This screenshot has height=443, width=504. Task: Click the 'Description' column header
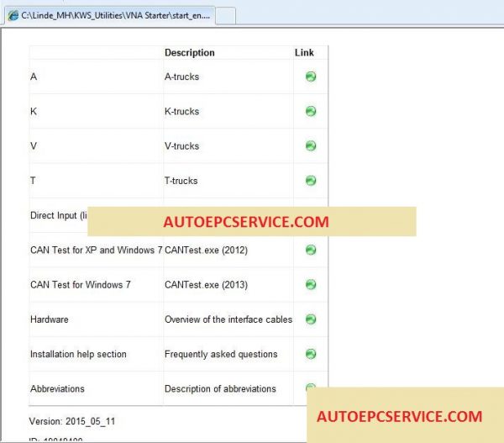[x=189, y=53]
